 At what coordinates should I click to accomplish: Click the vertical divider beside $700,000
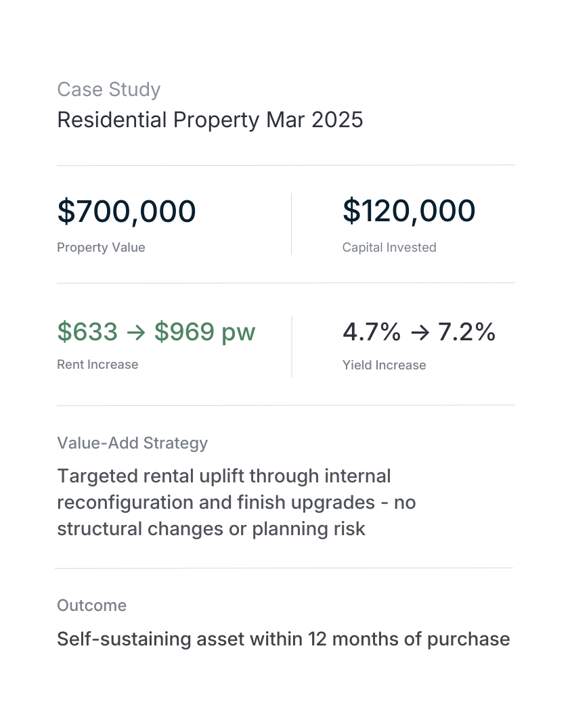pos(292,224)
